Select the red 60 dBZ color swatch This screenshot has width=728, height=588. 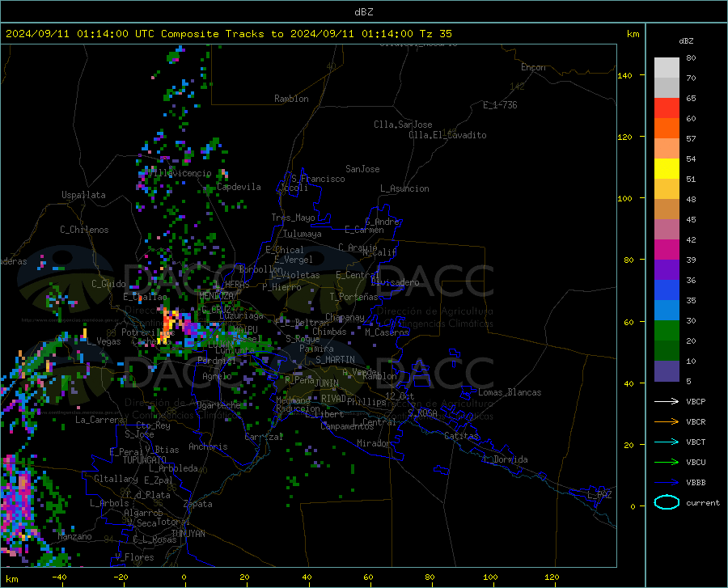[x=667, y=108]
